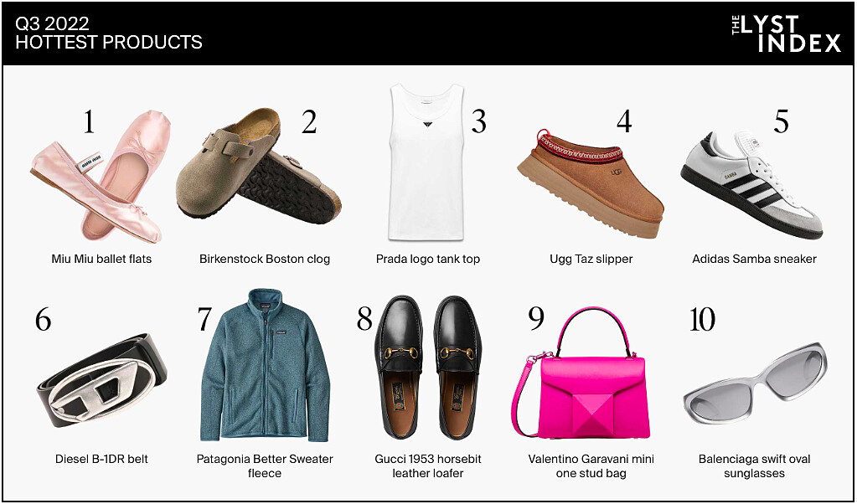Click the 'Adidas Samba sneaker' caption
857x504 pixels.
click(x=754, y=259)
